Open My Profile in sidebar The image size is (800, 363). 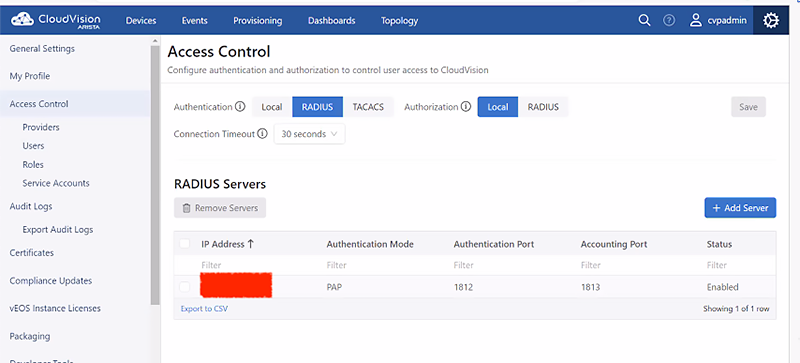pos(30,76)
